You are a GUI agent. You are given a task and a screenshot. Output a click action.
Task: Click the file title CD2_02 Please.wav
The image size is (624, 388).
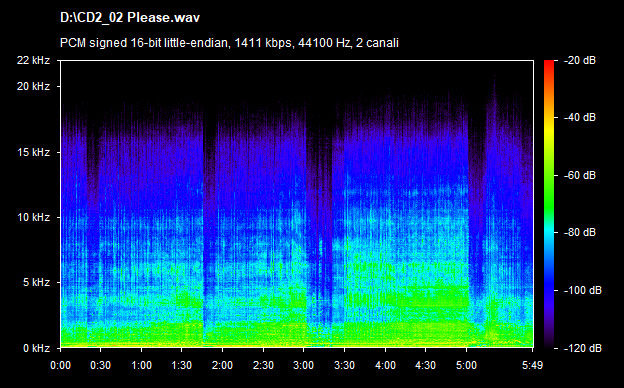130,18
